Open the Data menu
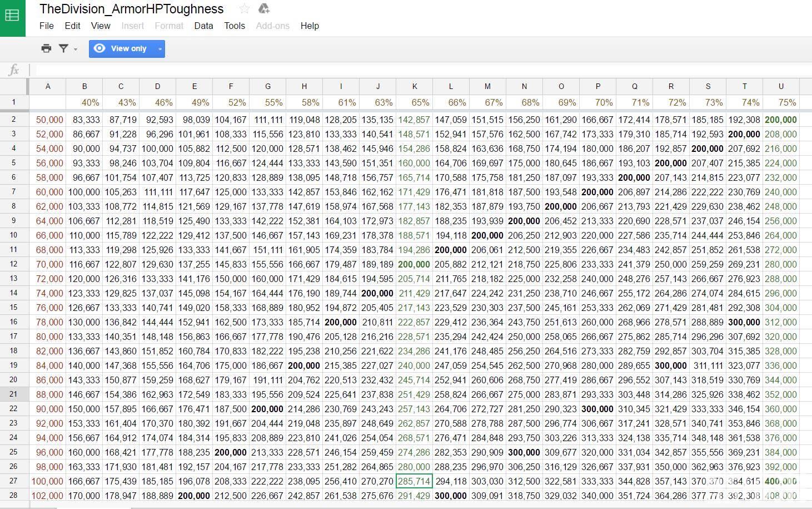The height and width of the screenshot is (509, 812). tap(203, 26)
